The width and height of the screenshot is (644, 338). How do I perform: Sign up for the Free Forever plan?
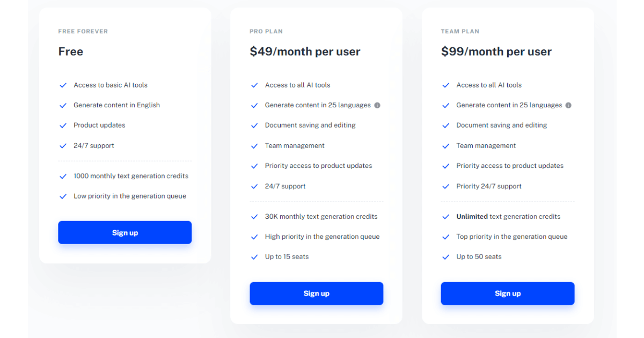point(125,233)
